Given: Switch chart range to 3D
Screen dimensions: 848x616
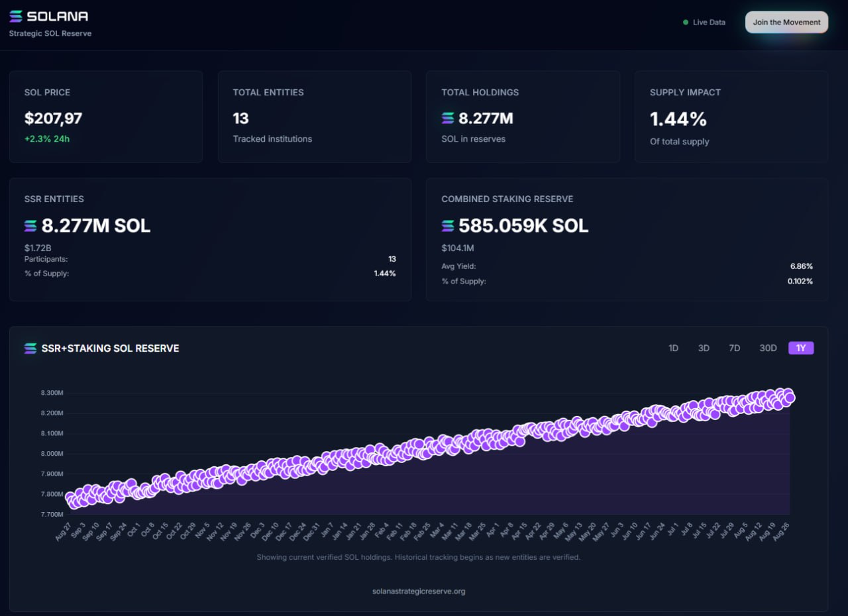Looking at the screenshot, I should 704,348.
